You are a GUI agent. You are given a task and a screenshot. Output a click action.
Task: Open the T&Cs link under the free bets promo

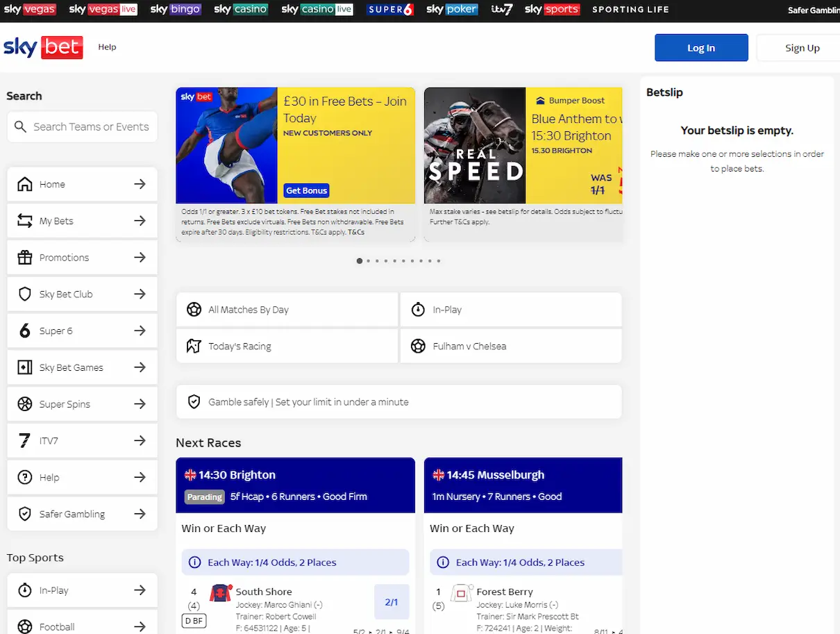pyautogui.click(x=356, y=232)
